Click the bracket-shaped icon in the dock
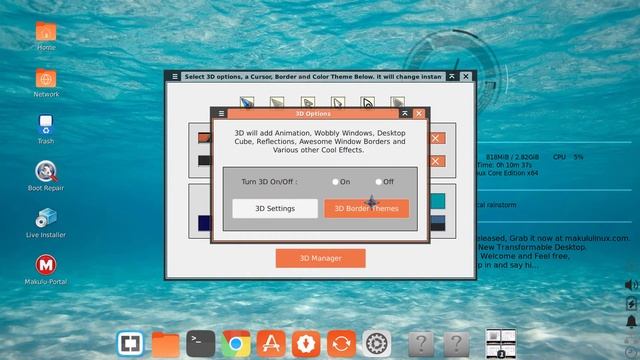This screenshot has width=640, height=360. pos(130,344)
